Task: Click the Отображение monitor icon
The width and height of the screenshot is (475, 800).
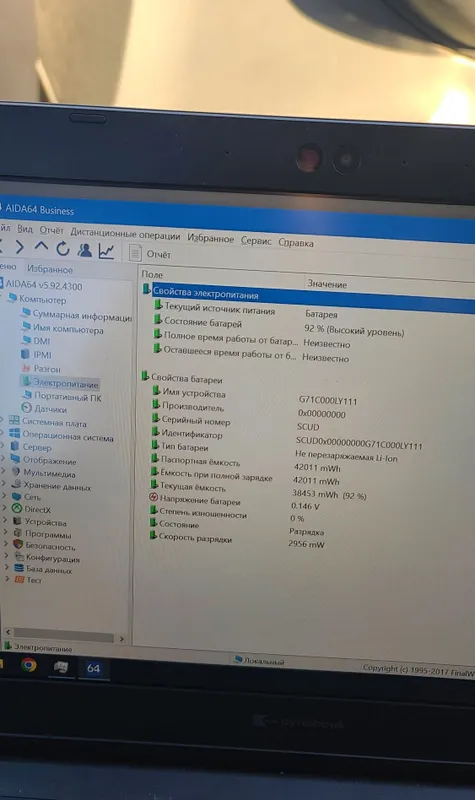Action: tap(15, 459)
